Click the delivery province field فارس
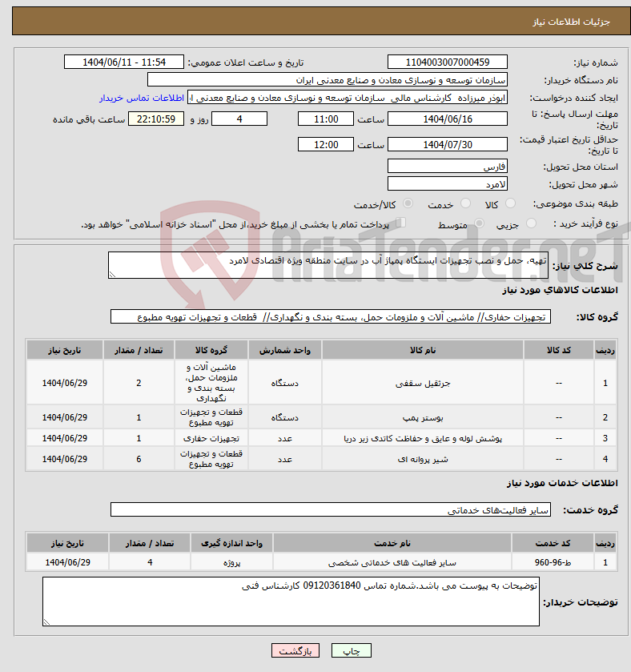Viewport: 631px width, 672px height. [448, 167]
